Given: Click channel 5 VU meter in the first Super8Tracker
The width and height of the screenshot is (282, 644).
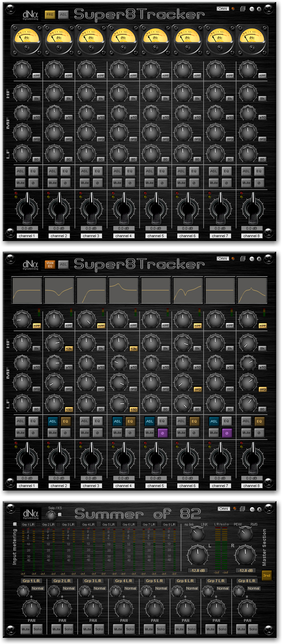Looking at the screenshot, I should [155, 40].
